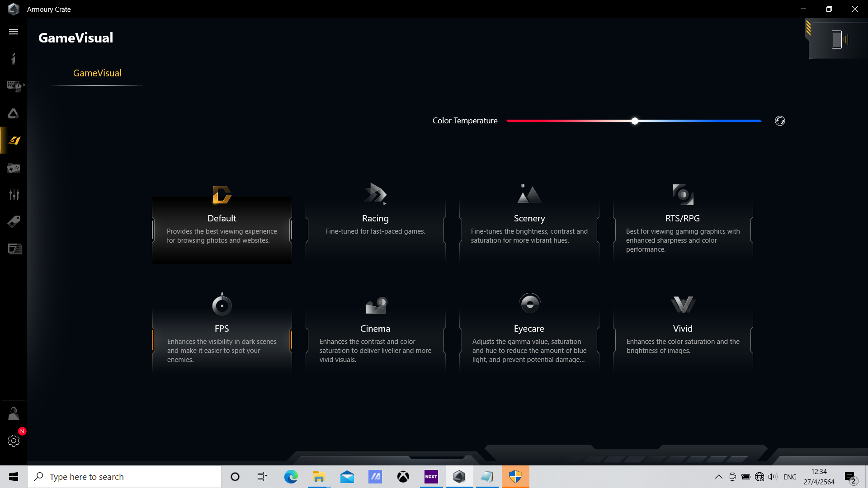
Task: Open the network globe tray icon
Action: (x=759, y=477)
